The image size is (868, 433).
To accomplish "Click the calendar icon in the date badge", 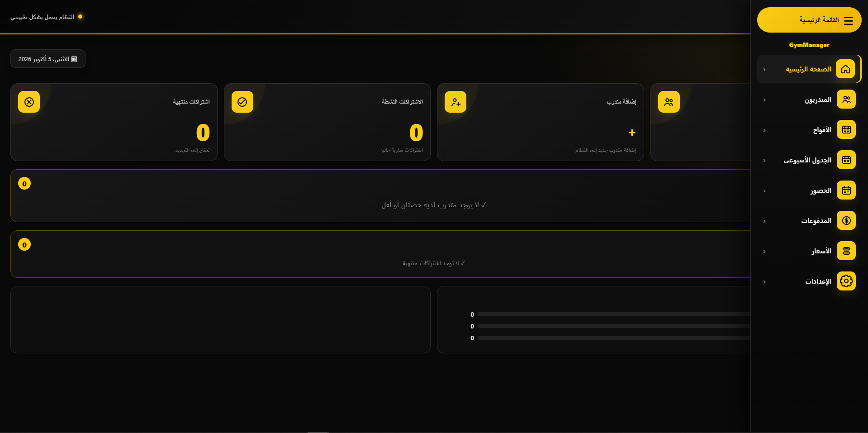I will tap(74, 59).
